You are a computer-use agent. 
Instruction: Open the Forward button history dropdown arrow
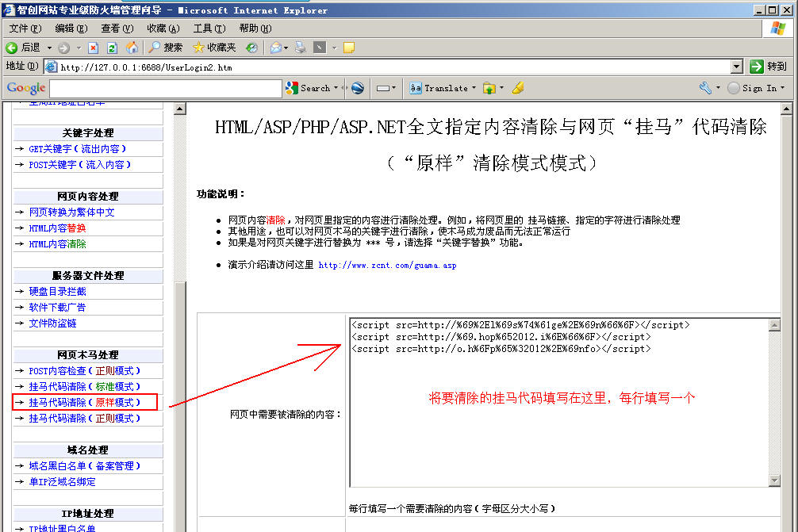coord(79,48)
